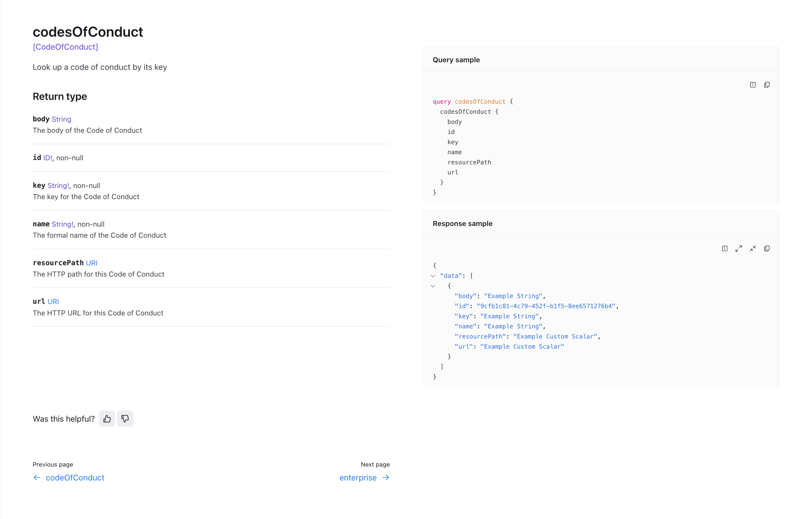Open the URI type link for resourcePath

[x=91, y=263]
